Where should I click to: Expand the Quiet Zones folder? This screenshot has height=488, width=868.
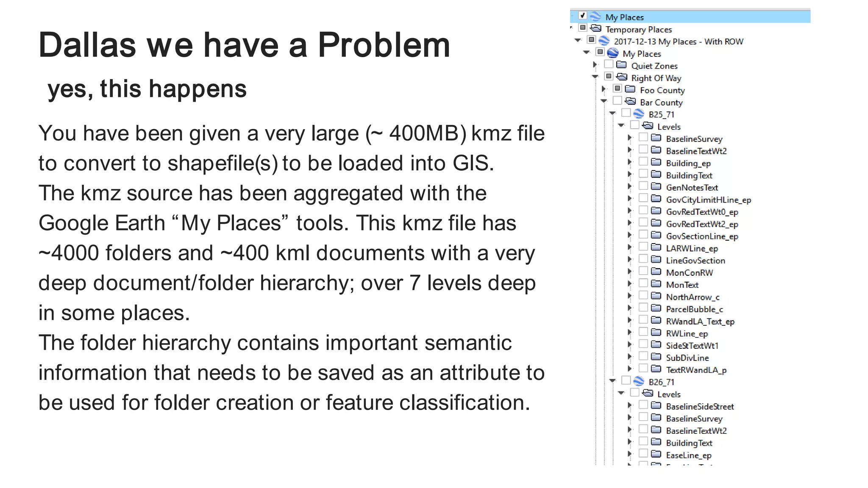click(595, 65)
